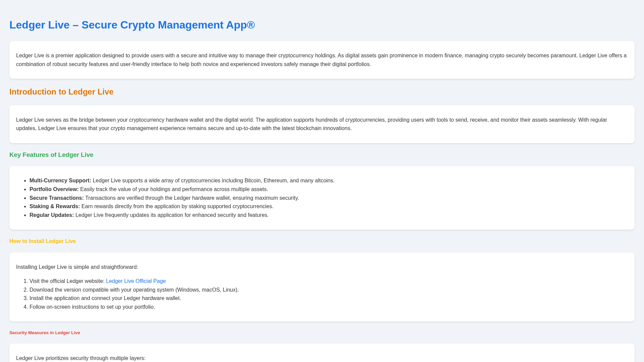Click the paragraph starting 'Ledger Live is a premier application'
The height and width of the screenshot is (362, 644).
pyautogui.click(x=321, y=60)
